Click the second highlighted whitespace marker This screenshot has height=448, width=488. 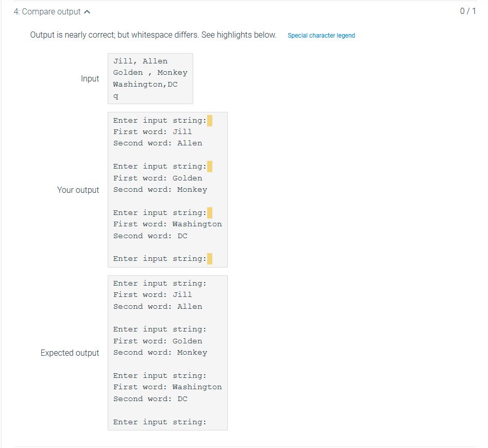[210, 166]
